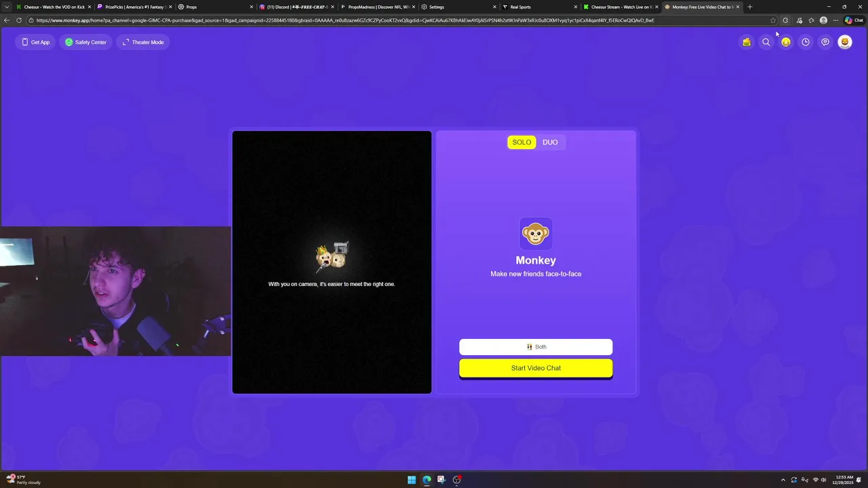868x488 pixels.
Task: Close the Real Sports browser tab
Action: [x=576, y=7]
